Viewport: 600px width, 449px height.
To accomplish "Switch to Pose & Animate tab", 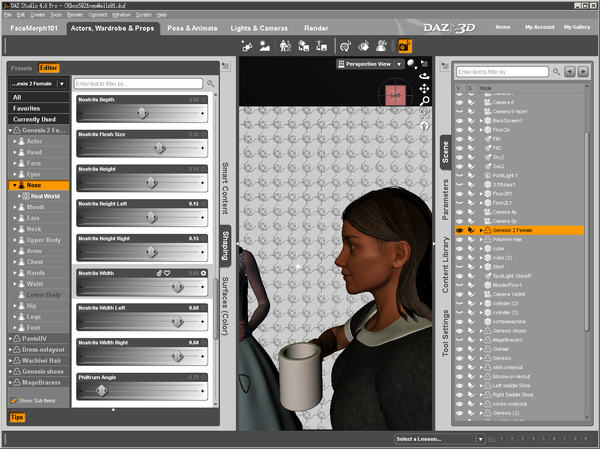I will 192,28.
